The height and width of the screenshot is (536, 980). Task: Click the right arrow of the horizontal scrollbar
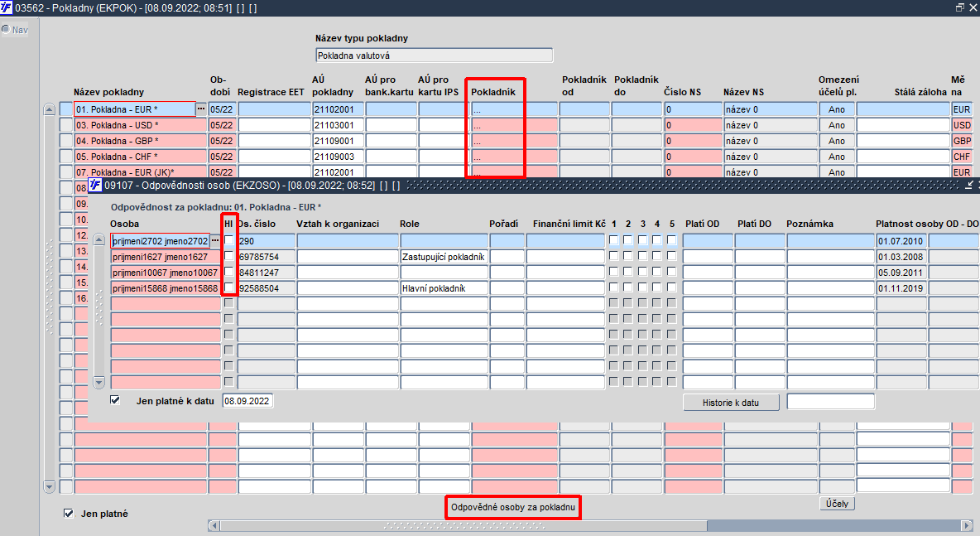[968, 525]
